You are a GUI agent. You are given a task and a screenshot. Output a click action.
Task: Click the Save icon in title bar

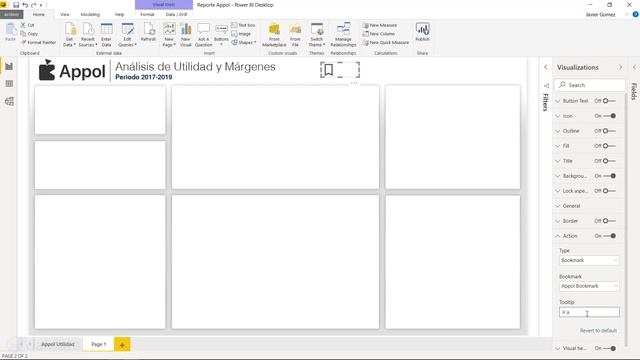point(16,5)
